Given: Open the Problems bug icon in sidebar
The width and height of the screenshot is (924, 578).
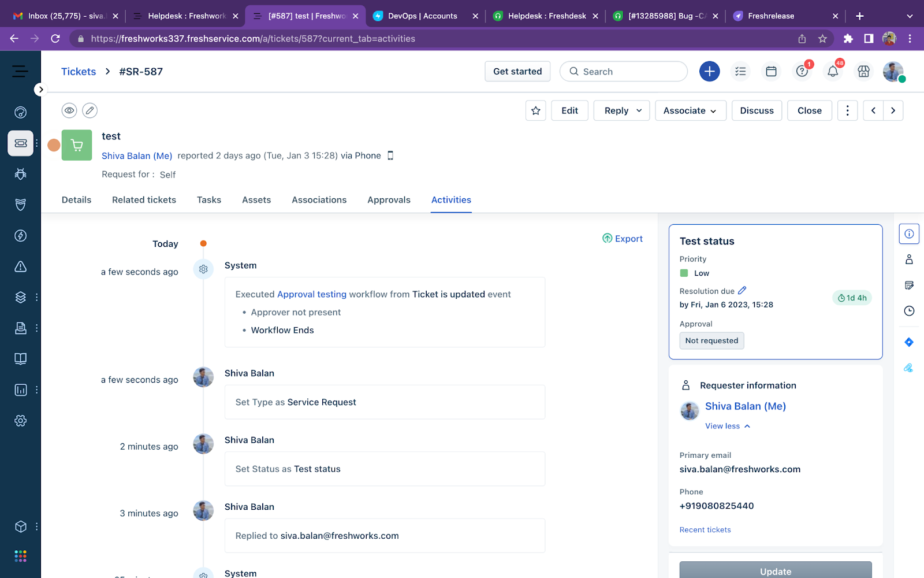Looking at the screenshot, I should pos(20,174).
